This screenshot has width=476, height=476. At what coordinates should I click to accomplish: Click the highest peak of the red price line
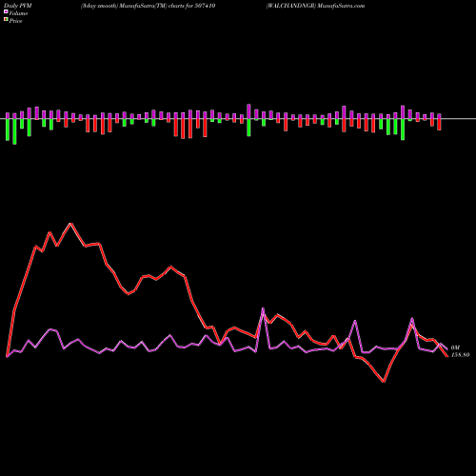[71, 224]
